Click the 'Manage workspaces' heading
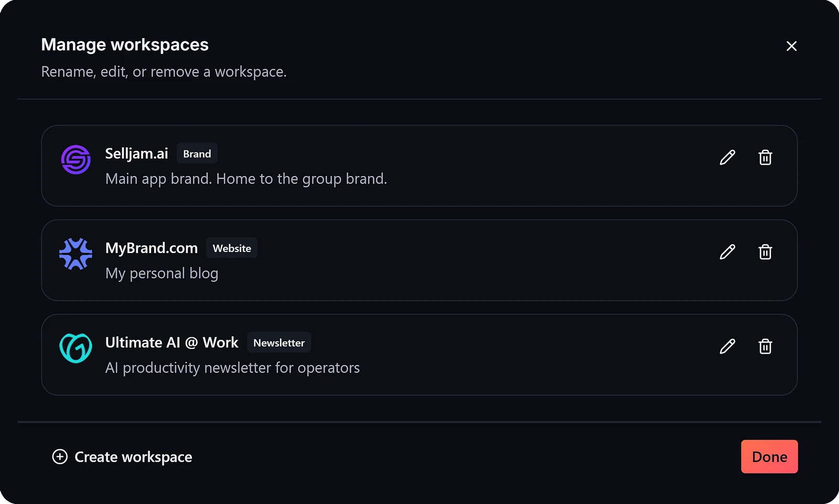Viewport: 839px width, 504px height. [x=125, y=45]
